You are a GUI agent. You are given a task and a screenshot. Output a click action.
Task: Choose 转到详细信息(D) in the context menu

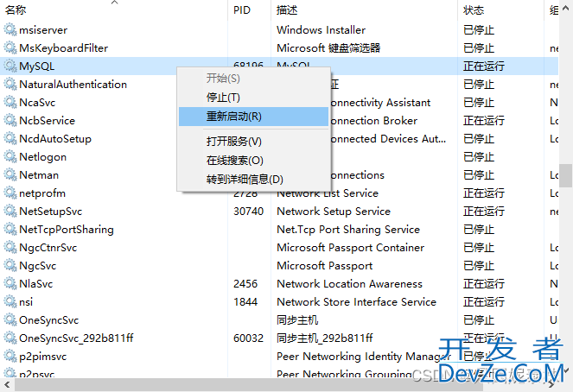pyautogui.click(x=253, y=180)
